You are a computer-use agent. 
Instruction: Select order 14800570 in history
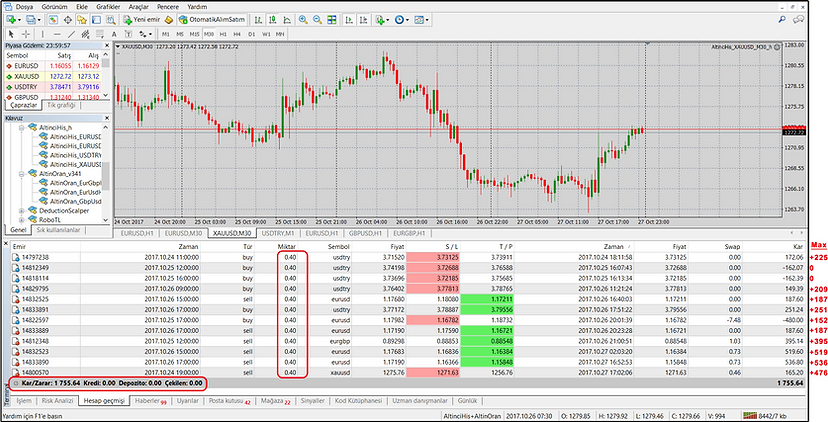(x=407, y=372)
